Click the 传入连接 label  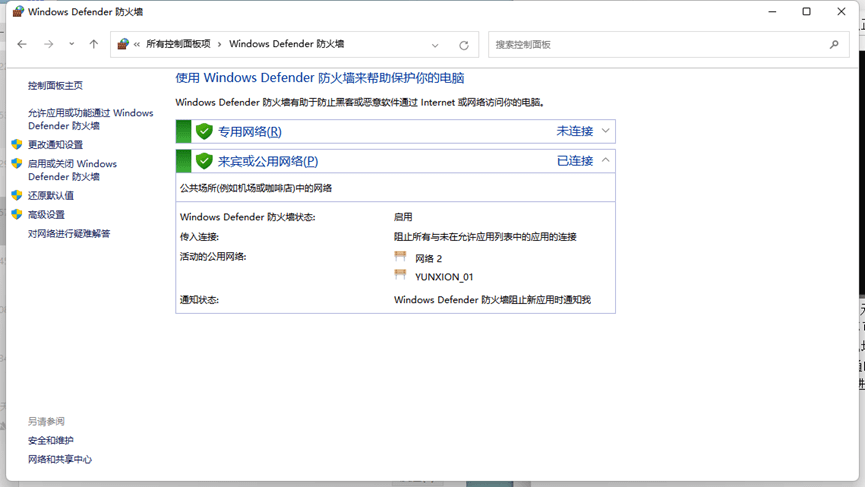tap(199, 237)
